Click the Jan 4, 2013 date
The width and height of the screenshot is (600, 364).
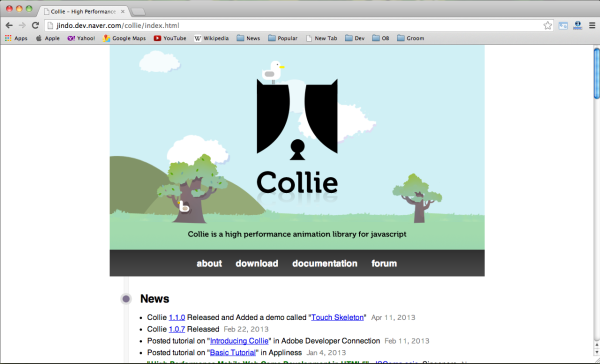click(326, 353)
